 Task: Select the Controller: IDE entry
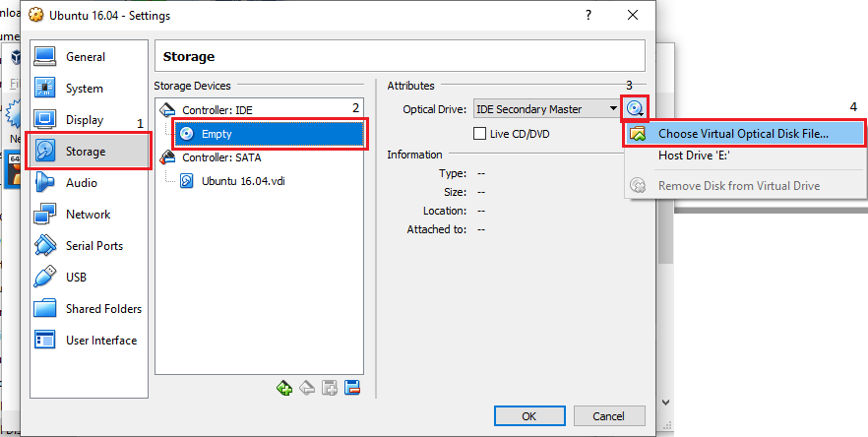pos(259,110)
